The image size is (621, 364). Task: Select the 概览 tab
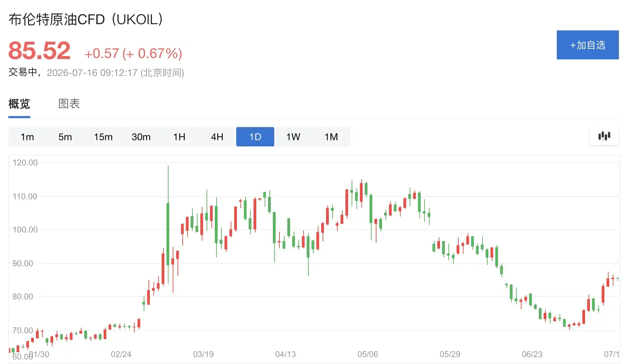tap(19, 104)
